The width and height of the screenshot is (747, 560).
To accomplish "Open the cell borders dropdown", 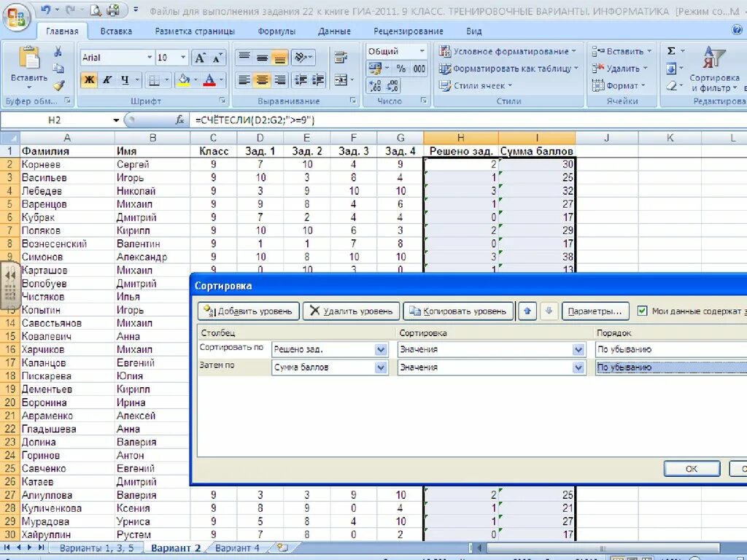I will pos(167,80).
